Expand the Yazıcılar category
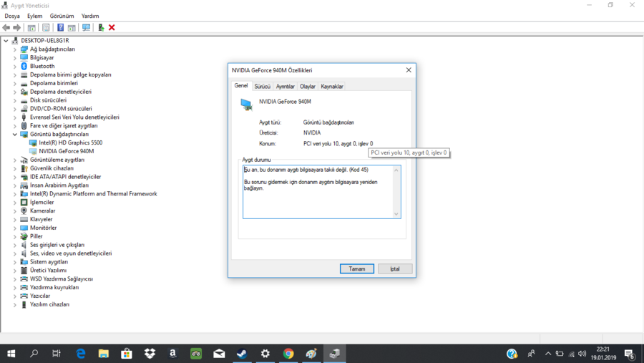Viewport: 644px width, 363px height. pos(15,296)
